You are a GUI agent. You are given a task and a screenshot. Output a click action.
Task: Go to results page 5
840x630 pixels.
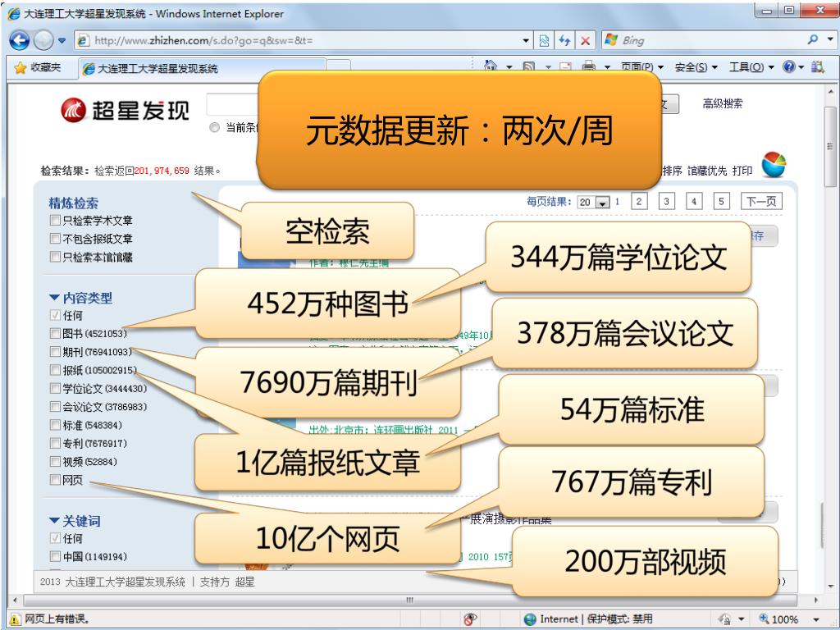(x=721, y=202)
